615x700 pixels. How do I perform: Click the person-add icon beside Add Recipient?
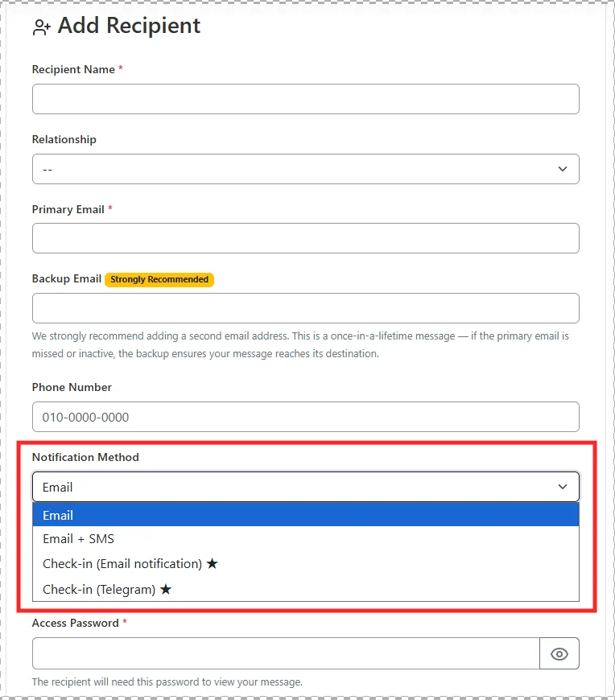[42, 27]
